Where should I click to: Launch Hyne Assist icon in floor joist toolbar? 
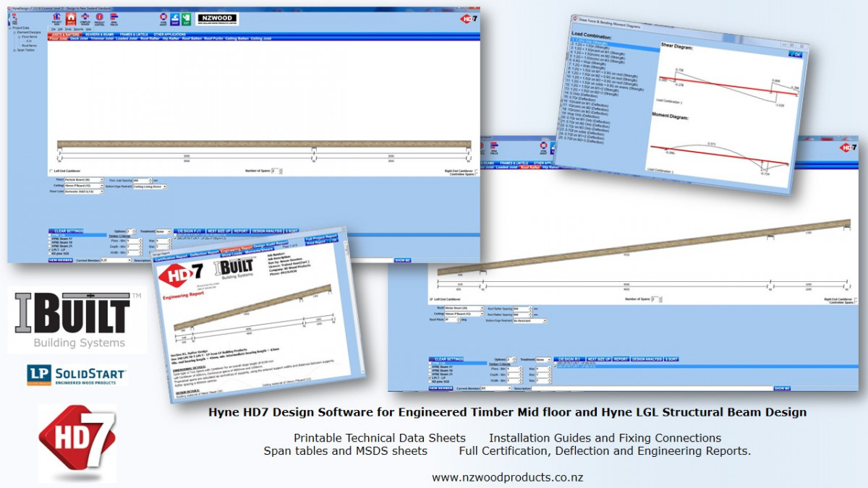(x=163, y=18)
